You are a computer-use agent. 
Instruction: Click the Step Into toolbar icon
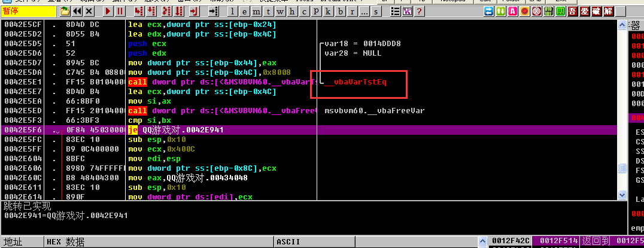138,11
